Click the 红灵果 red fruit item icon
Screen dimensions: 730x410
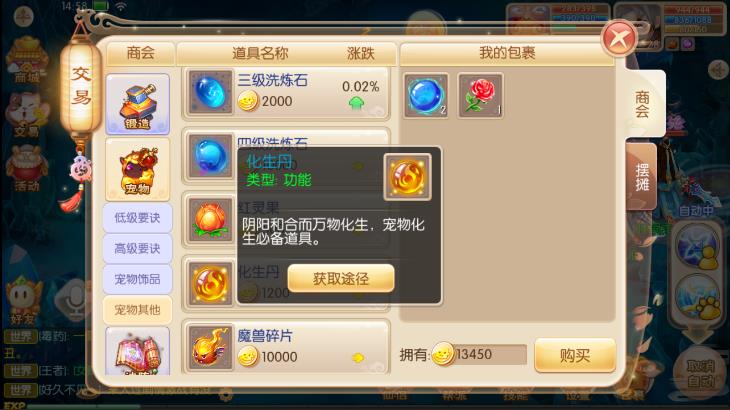pyautogui.click(x=210, y=220)
